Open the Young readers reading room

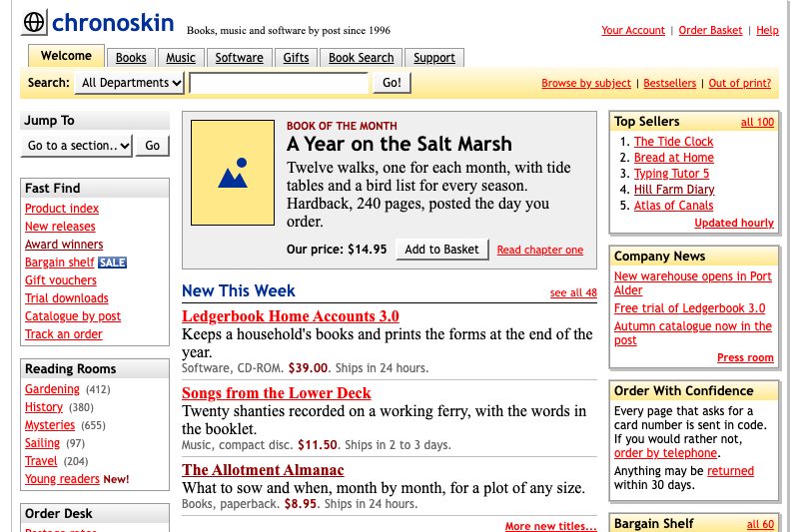pos(62,479)
